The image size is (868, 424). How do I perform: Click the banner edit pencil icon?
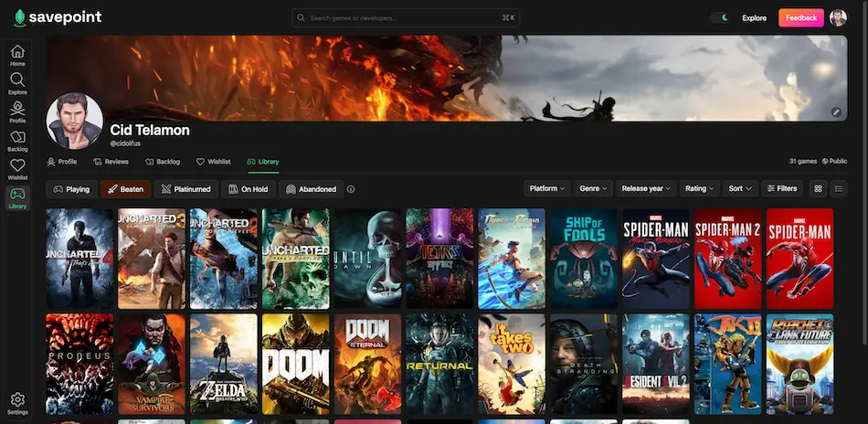coord(836,111)
